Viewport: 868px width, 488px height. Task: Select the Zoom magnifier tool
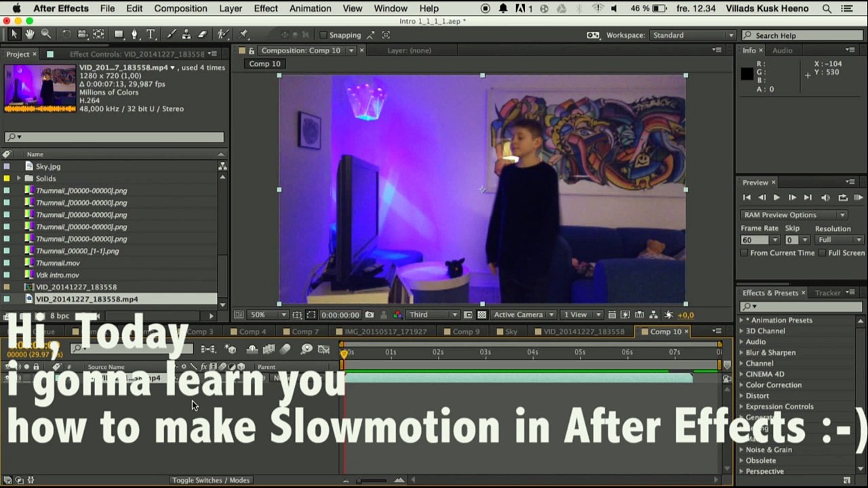(45, 35)
